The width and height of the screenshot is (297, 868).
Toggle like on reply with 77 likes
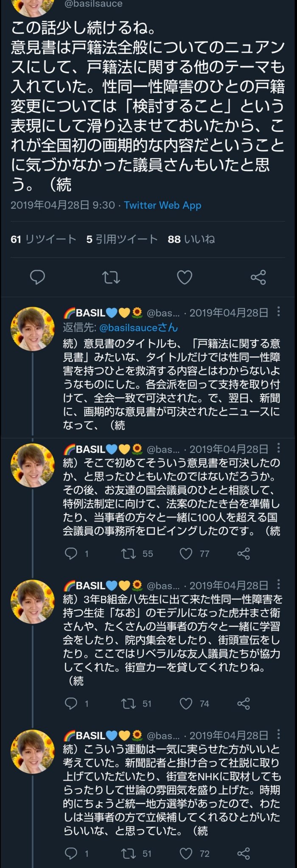(x=186, y=554)
